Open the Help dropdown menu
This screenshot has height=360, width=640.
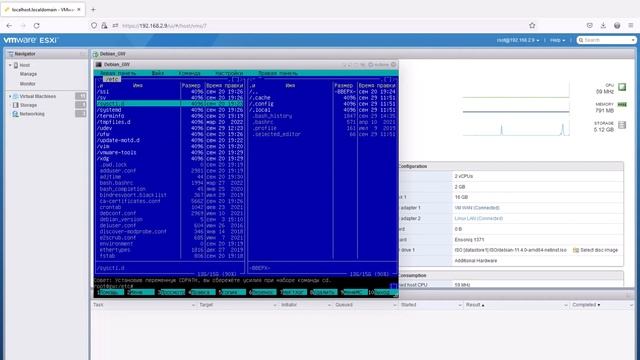558,40
